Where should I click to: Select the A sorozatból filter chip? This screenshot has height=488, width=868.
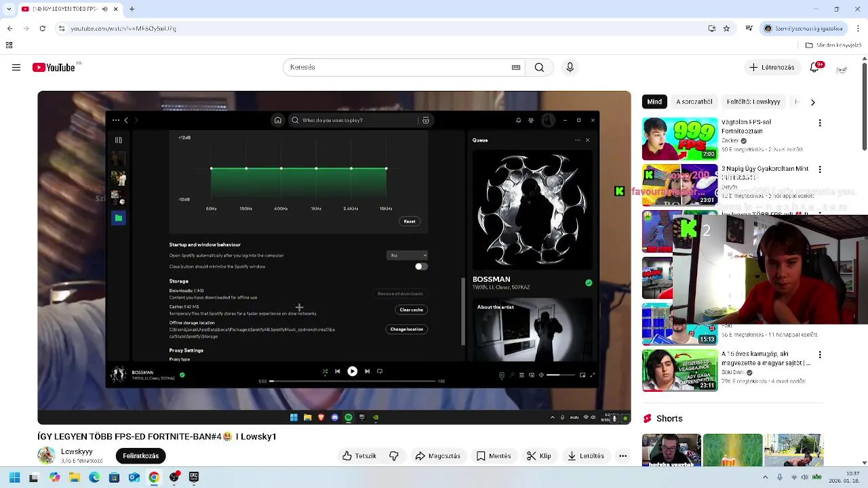(694, 102)
